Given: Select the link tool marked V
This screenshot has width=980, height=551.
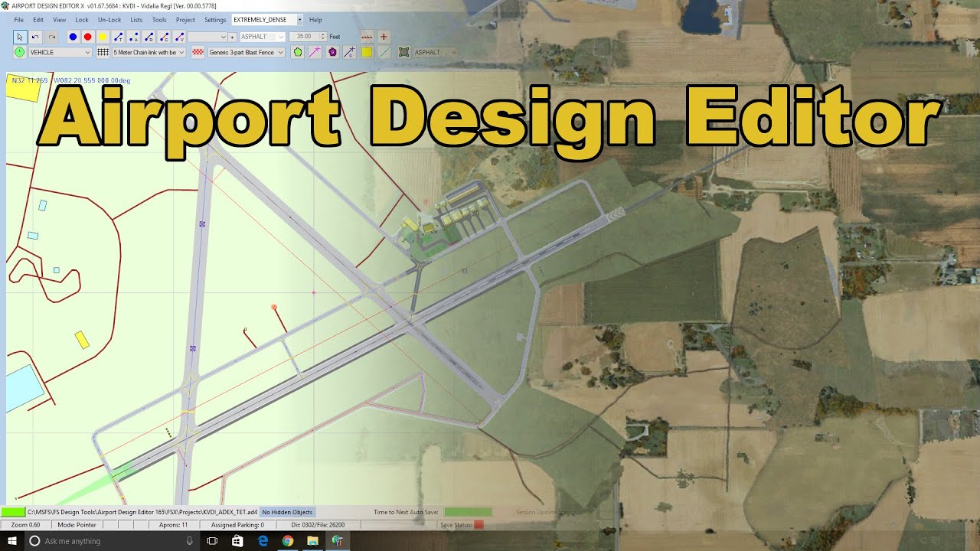Looking at the screenshot, I should tap(179, 37).
